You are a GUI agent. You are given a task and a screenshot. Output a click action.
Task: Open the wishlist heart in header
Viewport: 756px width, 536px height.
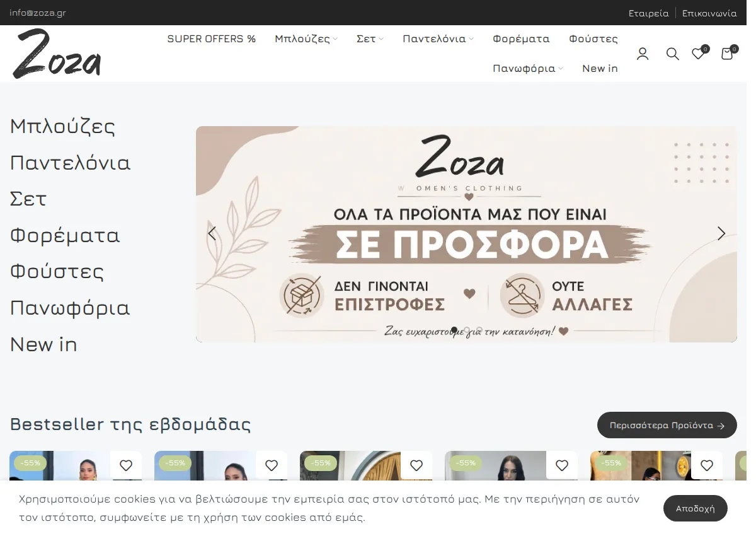point(698,54)
